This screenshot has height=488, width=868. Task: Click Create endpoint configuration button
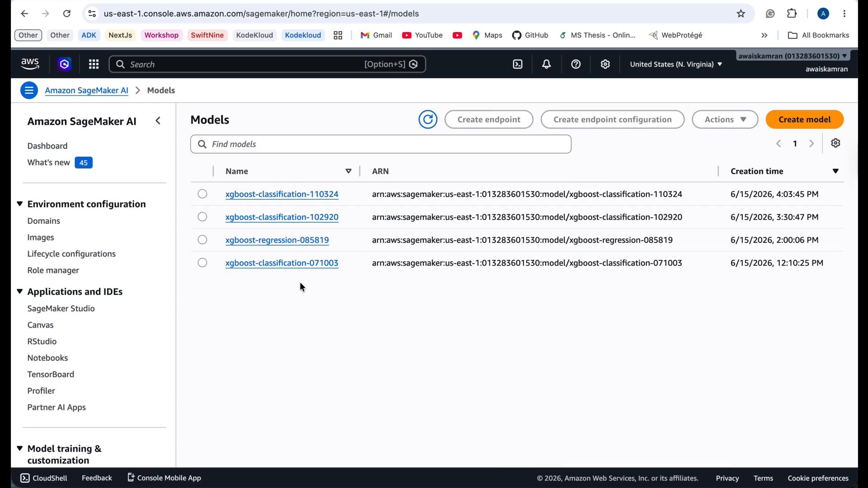613,119
